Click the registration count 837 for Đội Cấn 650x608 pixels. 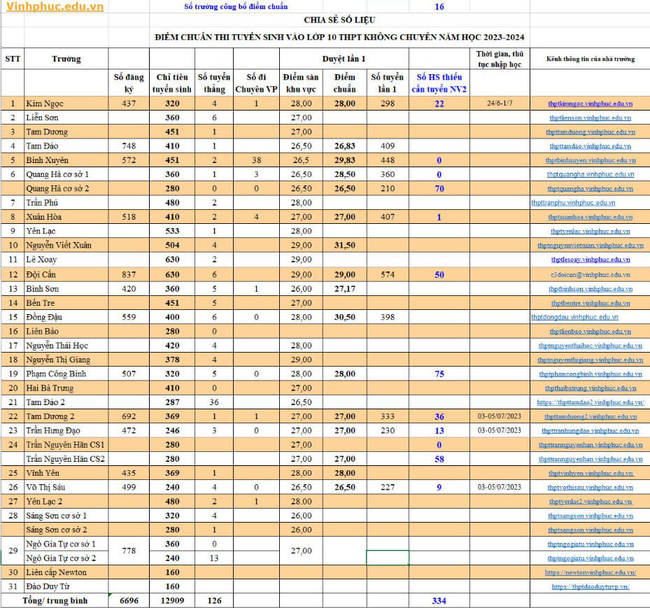coord(129,274)
